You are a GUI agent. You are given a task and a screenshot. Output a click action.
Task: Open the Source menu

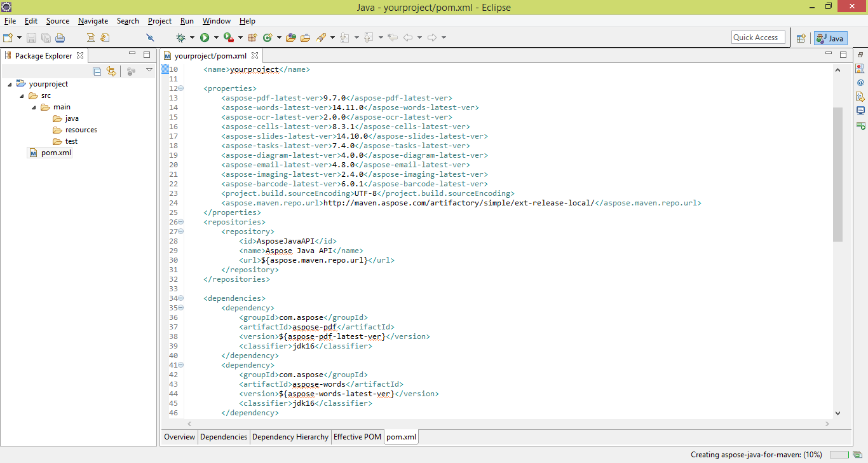pyautogui.click(x=58, y=21)
